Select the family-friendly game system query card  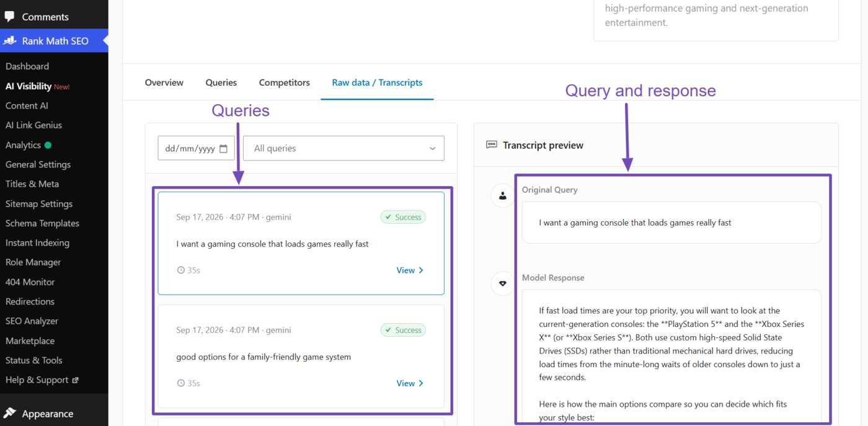301,356
